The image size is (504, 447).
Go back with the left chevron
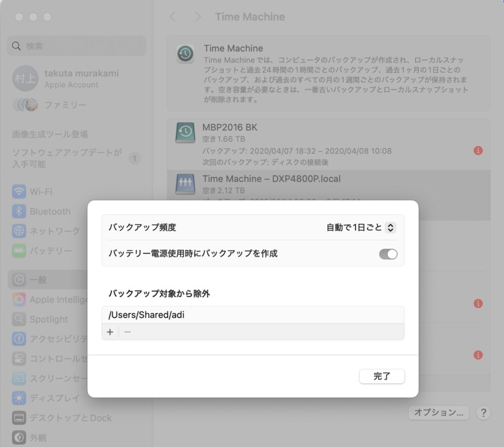tap(173, 17)
